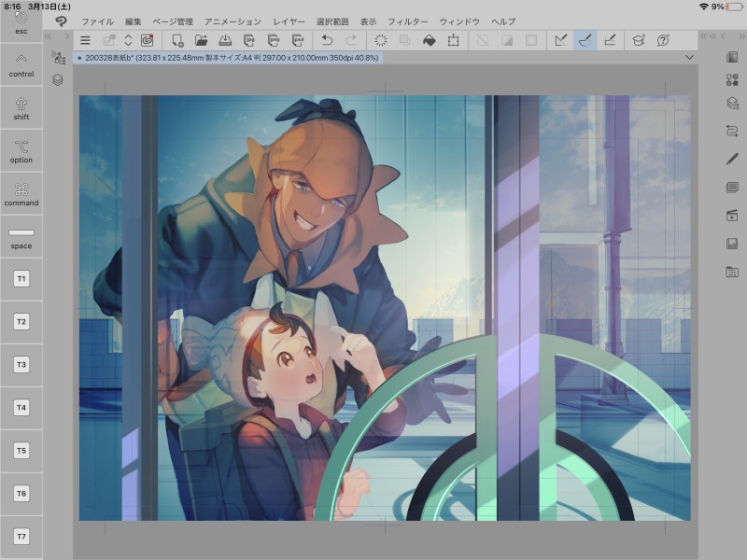Image resolution: width=747 pixels, height=560 pixels.
Task: Click the scale/rotate transform icon
Action: pyautogui.click(x=454, y=40)
